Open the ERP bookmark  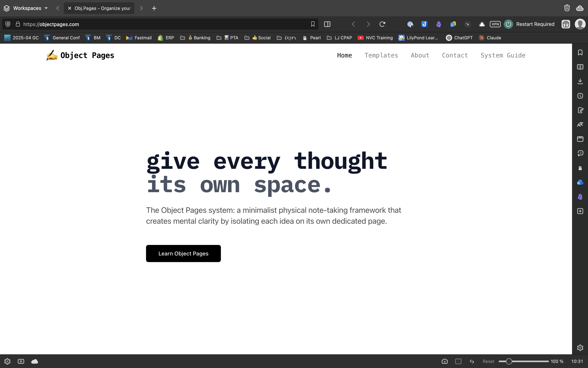click(166, 38)
